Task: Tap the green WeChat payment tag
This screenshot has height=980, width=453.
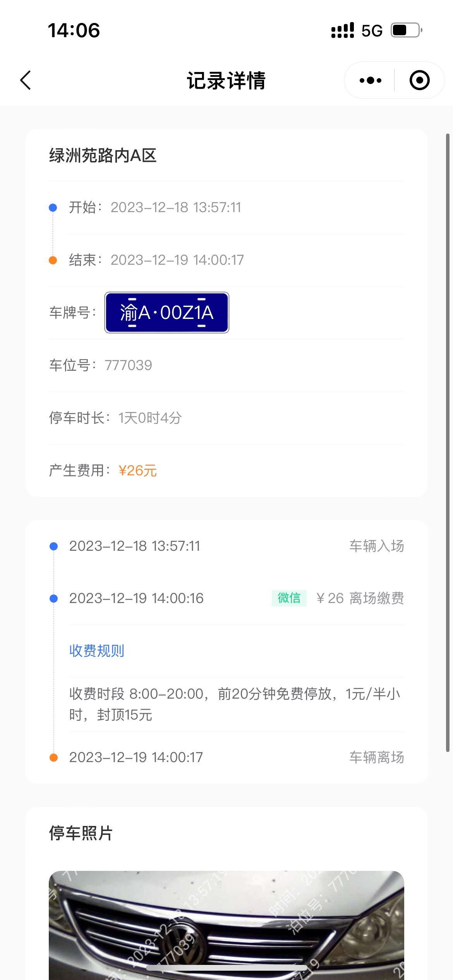Action: (289, 598)
